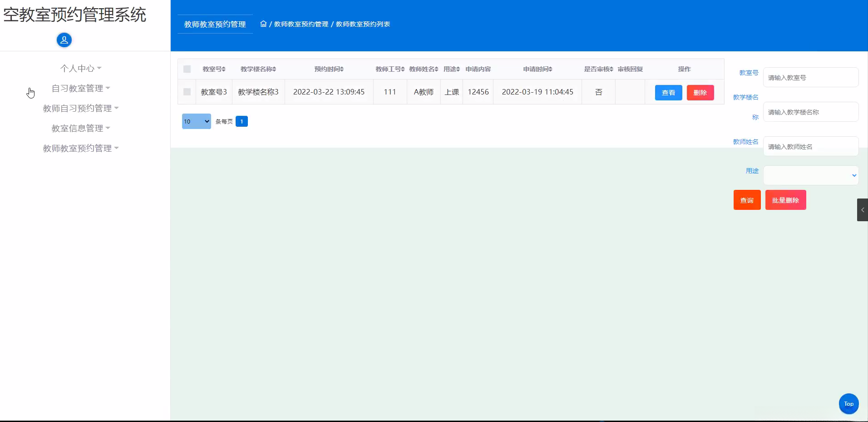The width and height of the screenshot is (868, 422).
Task: Sort by 教学楼名称 column header
Action: (258, 69)
